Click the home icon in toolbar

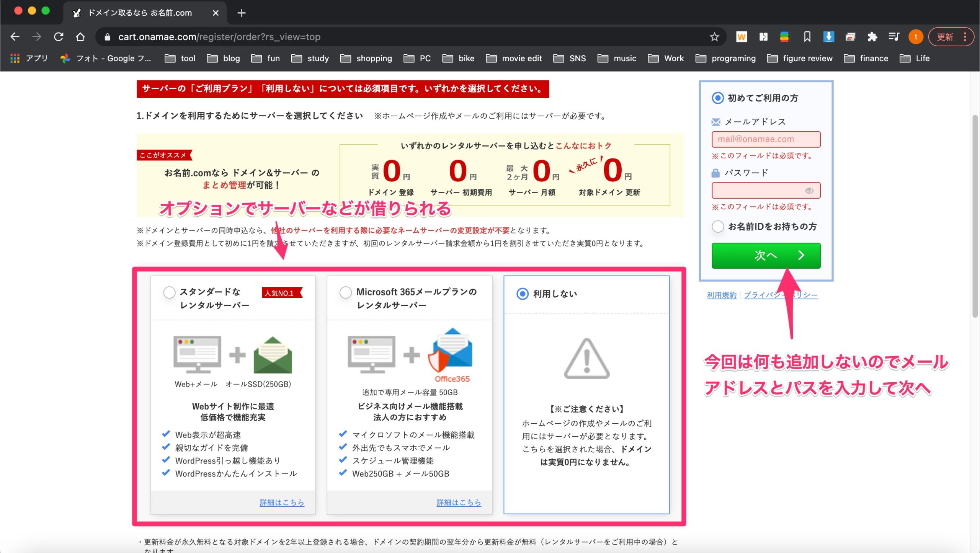tap(80, 37)
